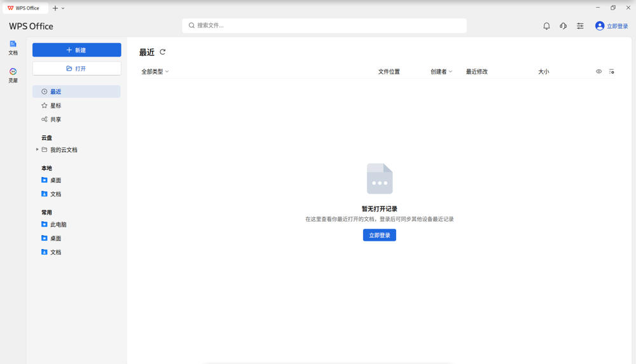636x364 pixels.
Task: Open the 全部类型 filter dropdown
Action: (155, 71)
